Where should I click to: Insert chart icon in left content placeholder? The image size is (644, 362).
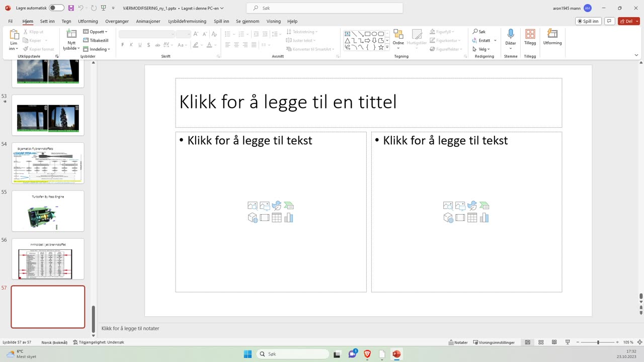click(288, 218)
